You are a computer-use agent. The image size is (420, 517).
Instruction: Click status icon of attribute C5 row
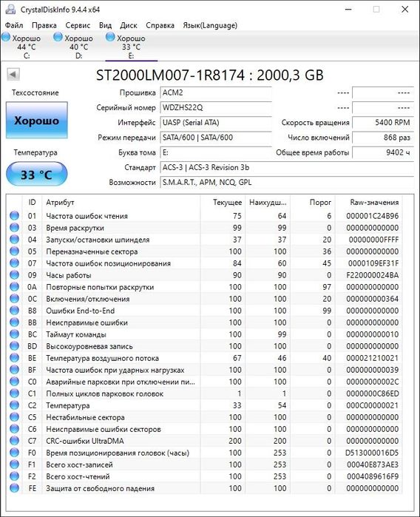[14, 417]
